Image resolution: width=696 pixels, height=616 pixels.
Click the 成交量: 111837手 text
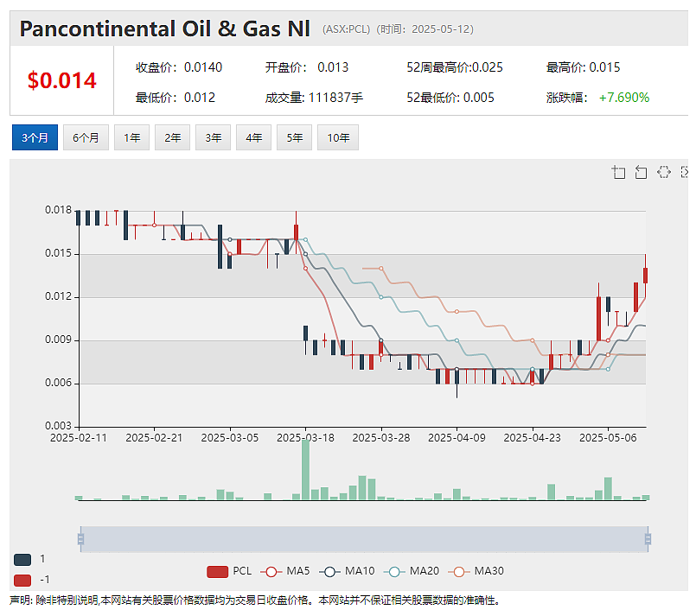[x=314, y=98]
